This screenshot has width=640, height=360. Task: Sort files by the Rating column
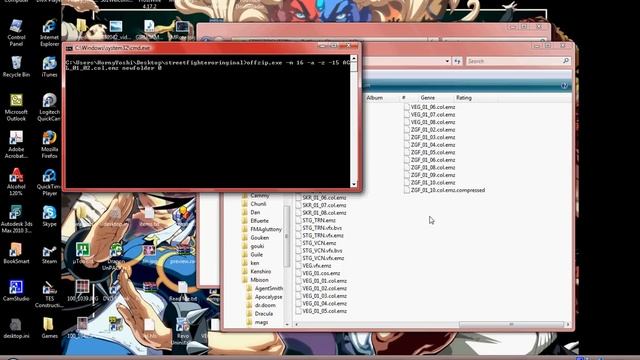tap(464, 98)
